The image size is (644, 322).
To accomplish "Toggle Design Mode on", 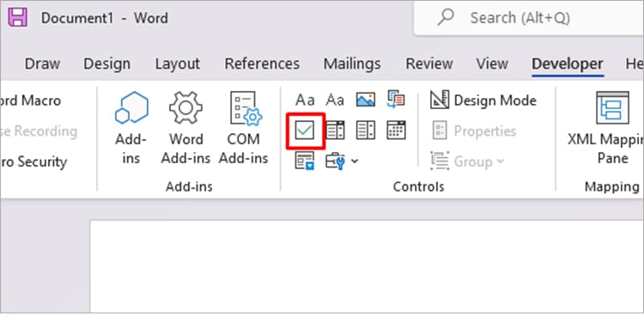I will (x=483, y=100).
